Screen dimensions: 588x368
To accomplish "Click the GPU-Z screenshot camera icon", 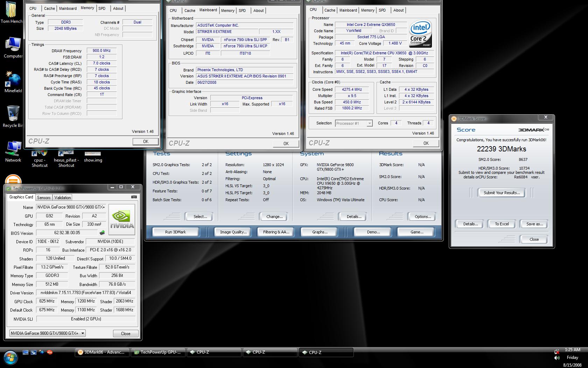I will click(134, 197).
